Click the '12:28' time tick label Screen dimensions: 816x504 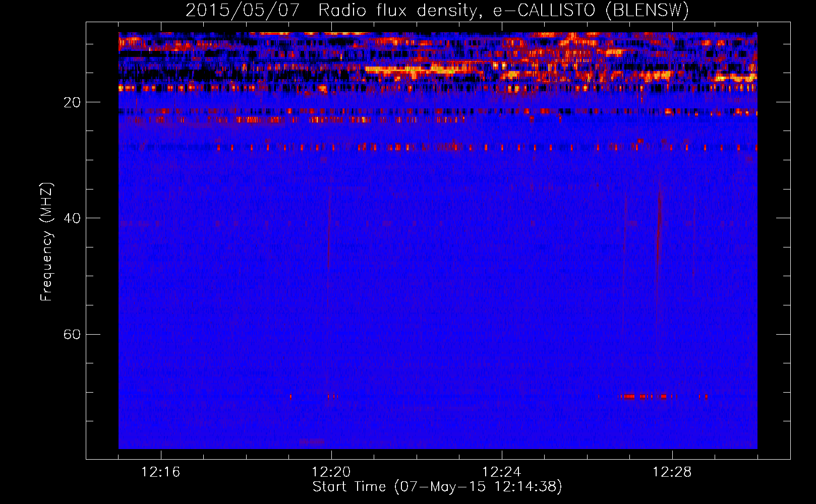click(x=672, y=472)
